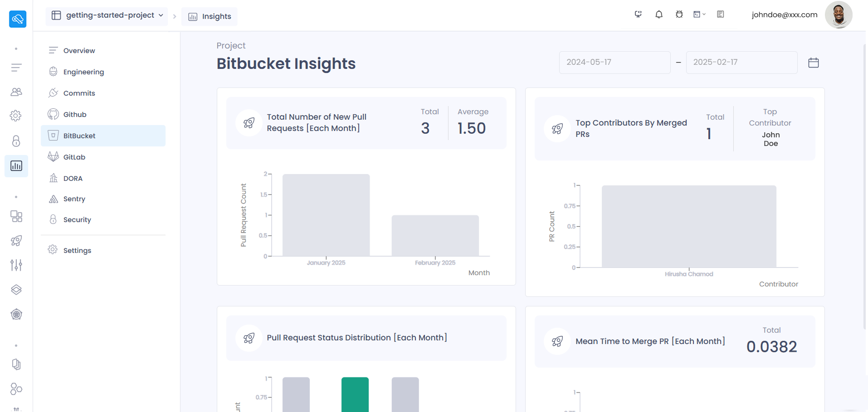This screenshot has width=868, height=412.
Task: Click the end date field 2025-02-17
Action: click(x=741, y=63)
